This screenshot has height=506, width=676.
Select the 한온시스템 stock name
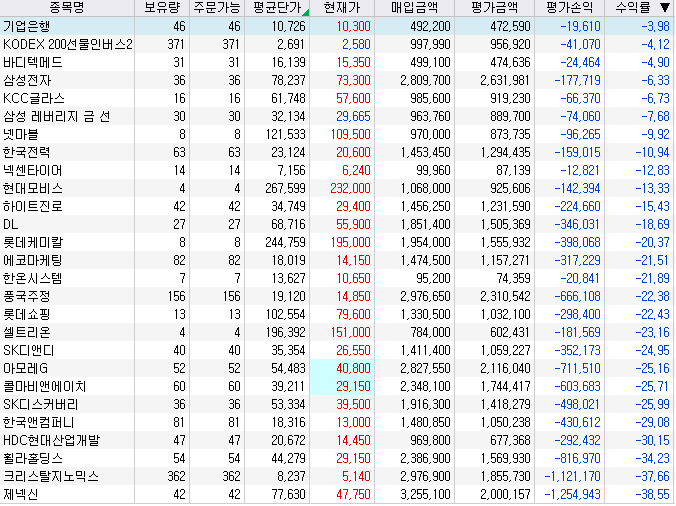(32, 278)
